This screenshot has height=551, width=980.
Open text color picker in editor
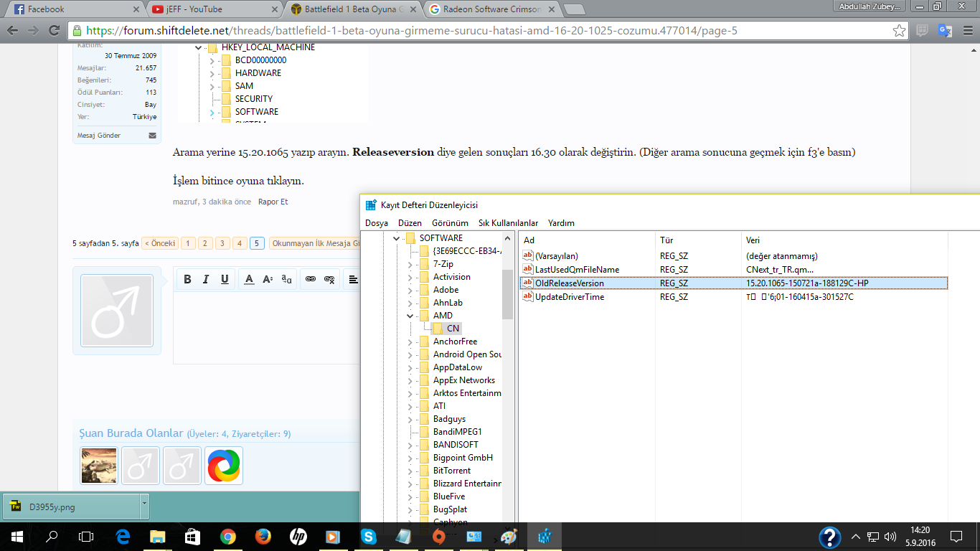249,279
